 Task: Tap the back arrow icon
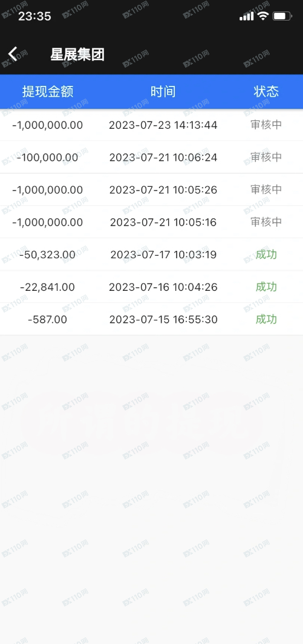[x=13, y=54]
